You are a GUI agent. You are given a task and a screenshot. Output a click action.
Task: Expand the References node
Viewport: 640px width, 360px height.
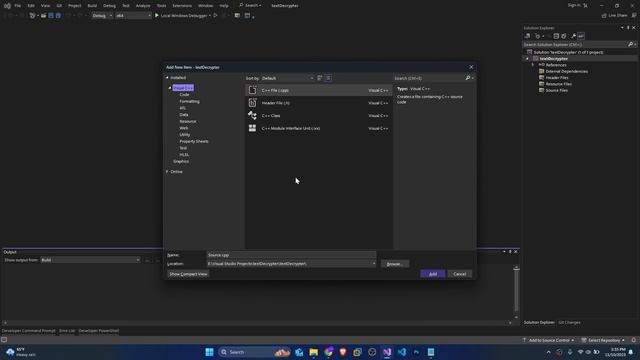click(x=533, y=65)
